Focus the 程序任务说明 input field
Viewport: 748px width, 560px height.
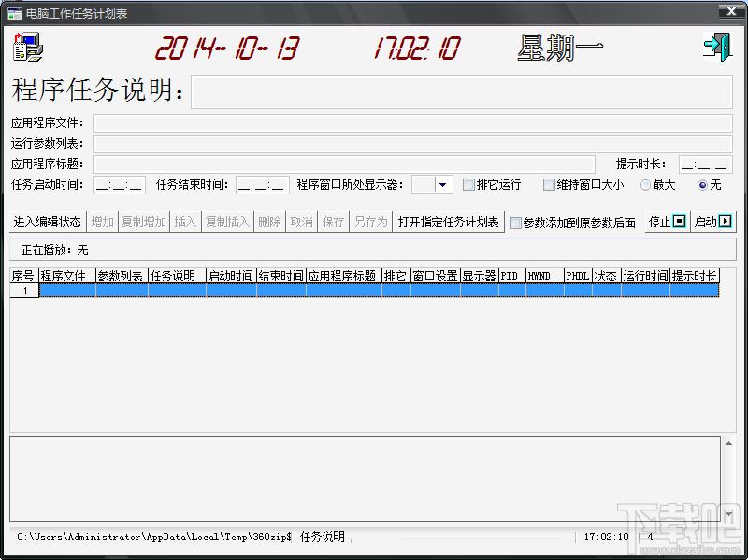coord(461,92)
